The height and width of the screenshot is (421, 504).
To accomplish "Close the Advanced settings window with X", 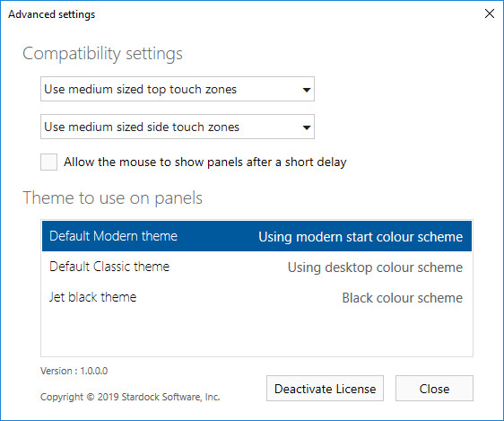I will click(490, 13).
